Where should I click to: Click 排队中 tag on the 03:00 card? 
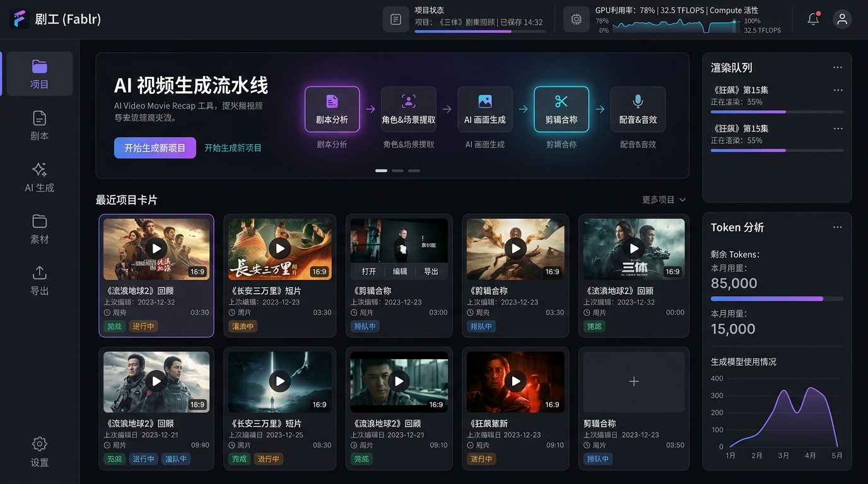tap(365, 326)
